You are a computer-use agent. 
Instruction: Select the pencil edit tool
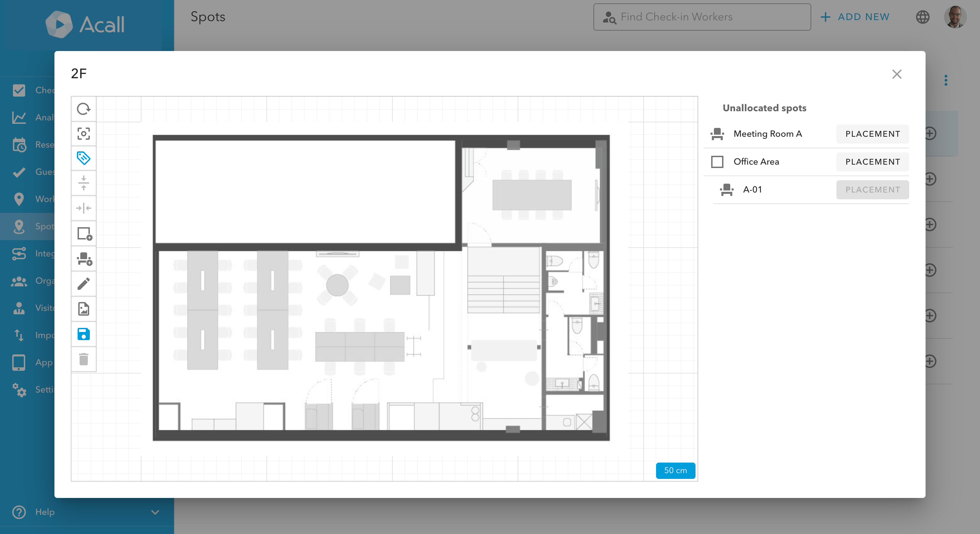(x=83, y=284)
